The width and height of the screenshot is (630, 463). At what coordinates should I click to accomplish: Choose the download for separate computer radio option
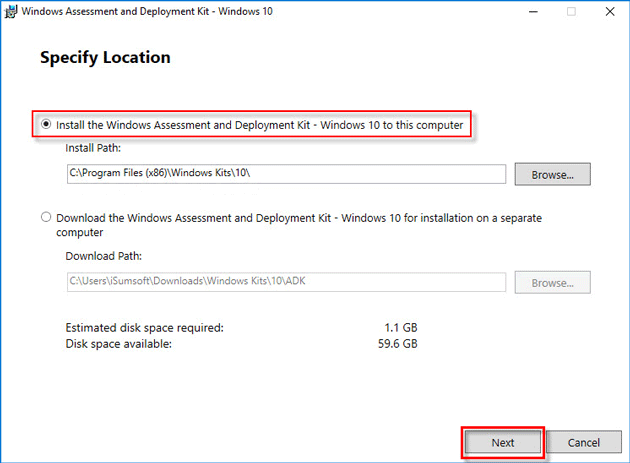click(46, 217)
